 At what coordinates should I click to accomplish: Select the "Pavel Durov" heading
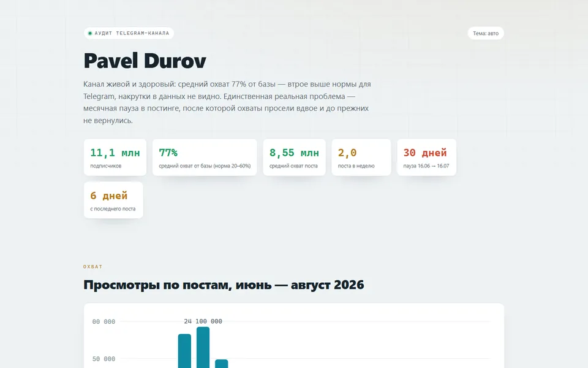145,61
